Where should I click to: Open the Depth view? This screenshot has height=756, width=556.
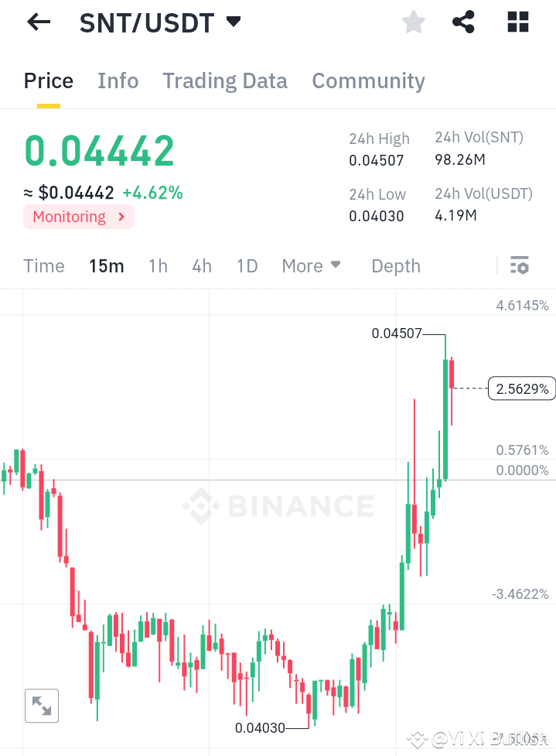pyautogui.click(x=395, y=265)
